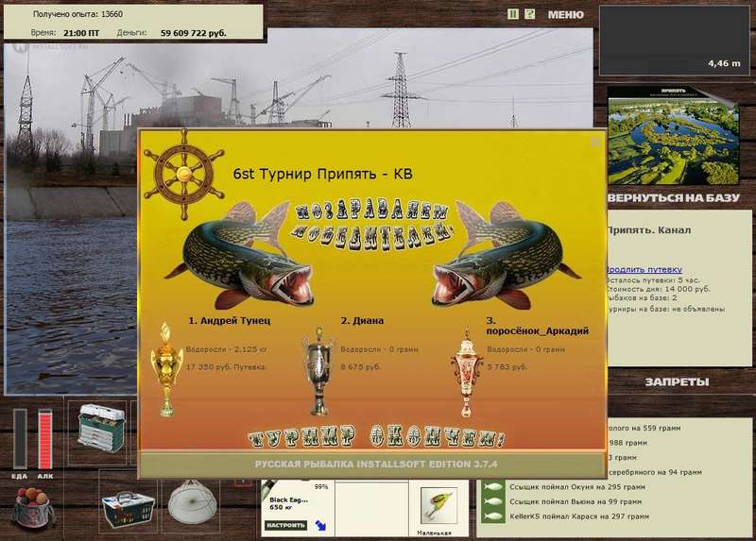Click the ship's wheel emblem in dialog

point(183,175)
